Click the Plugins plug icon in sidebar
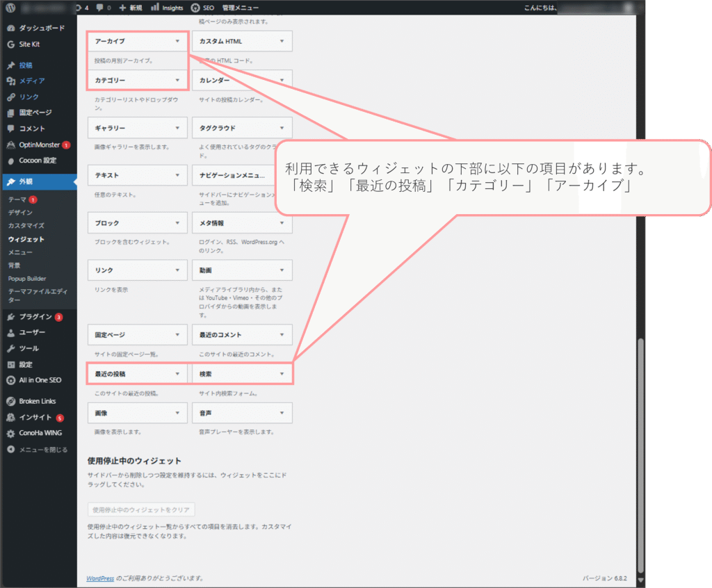This screenshot has width=712, height=588. [10, 317]
